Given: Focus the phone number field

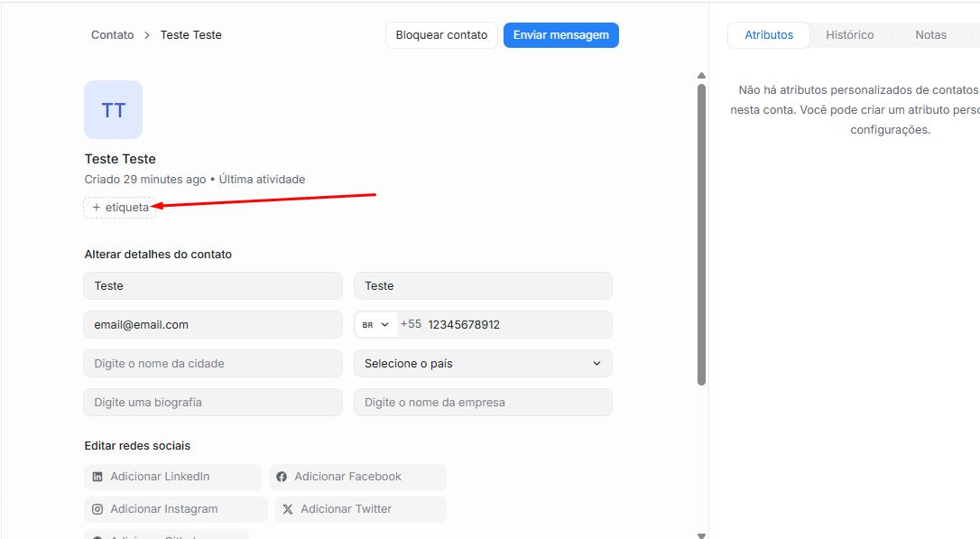Looking at the screenshot, I should coord(514,325).
